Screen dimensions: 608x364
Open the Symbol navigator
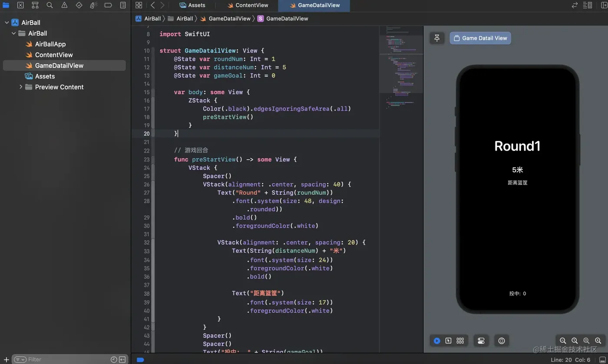[x=35, y=5]
